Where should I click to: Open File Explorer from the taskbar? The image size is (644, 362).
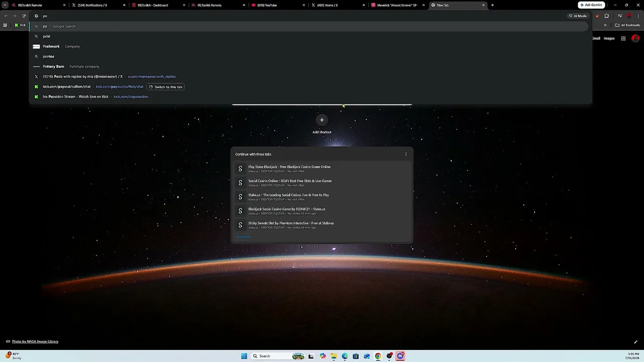[334, 356]
